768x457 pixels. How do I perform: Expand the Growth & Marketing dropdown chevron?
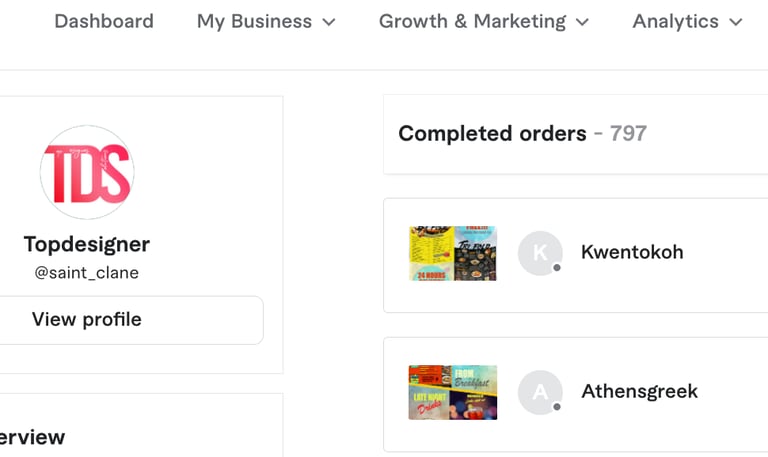point(582,22)
